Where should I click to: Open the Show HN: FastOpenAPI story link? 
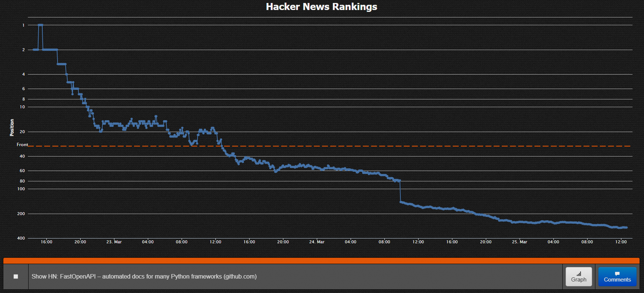pos(144,276)
